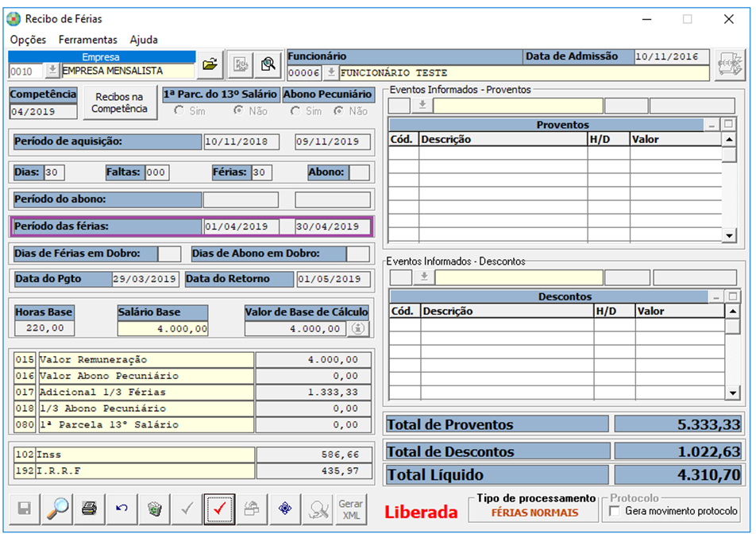Click FÉRIAS NORMAIS processing type text
Image resolution: width=756 pixels, height=538 pixels.
[534, 513]
